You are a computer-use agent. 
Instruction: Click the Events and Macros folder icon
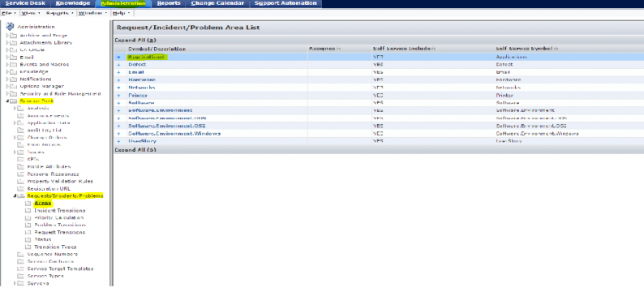(x=14, y=64)
